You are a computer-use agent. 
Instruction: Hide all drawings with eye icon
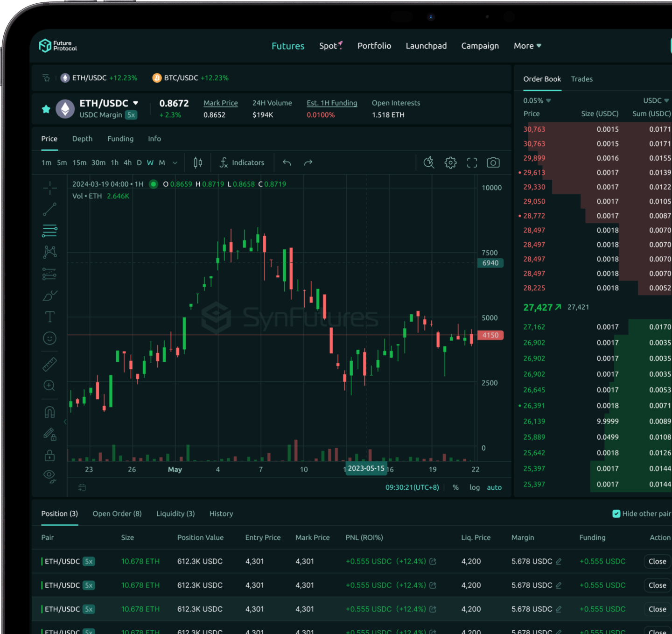click(x=49, y=476)
